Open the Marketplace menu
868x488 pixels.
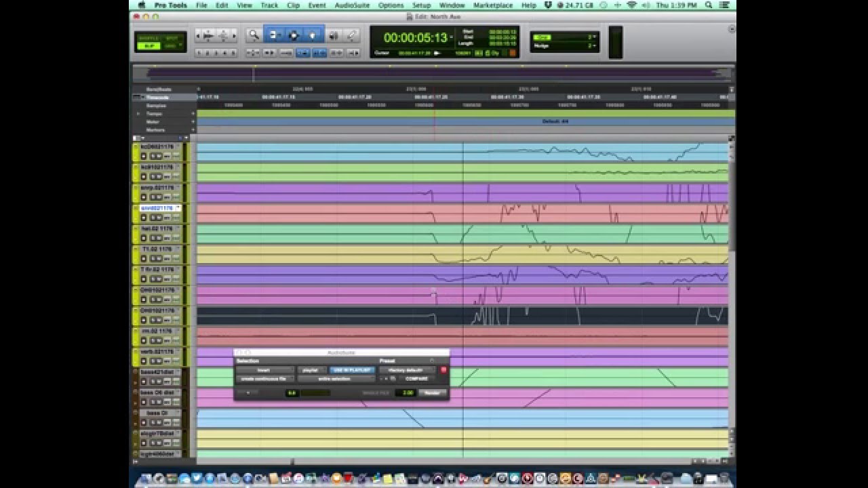pos(494,5)
